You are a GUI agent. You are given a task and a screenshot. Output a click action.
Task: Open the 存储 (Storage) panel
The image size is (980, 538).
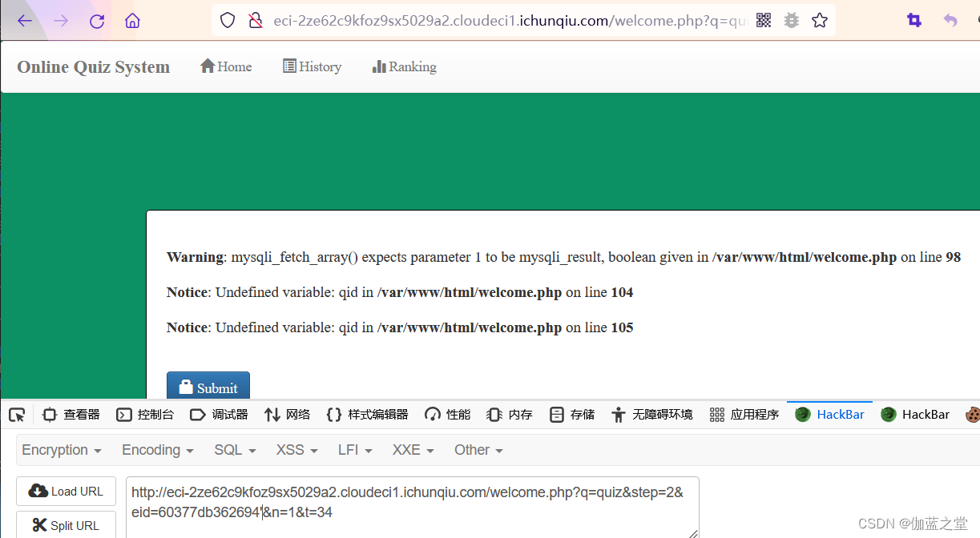pyautogui.click(x=572, y=414)
